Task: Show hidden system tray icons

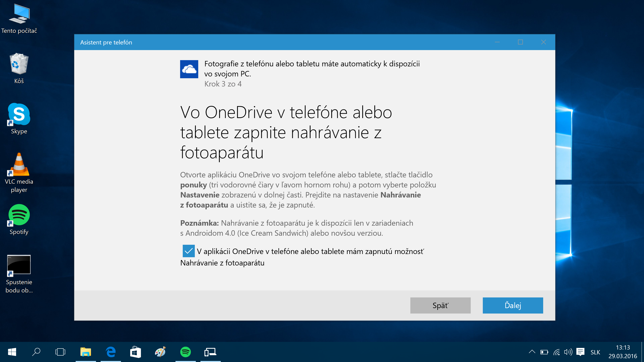Action: [x=532, y=352]
